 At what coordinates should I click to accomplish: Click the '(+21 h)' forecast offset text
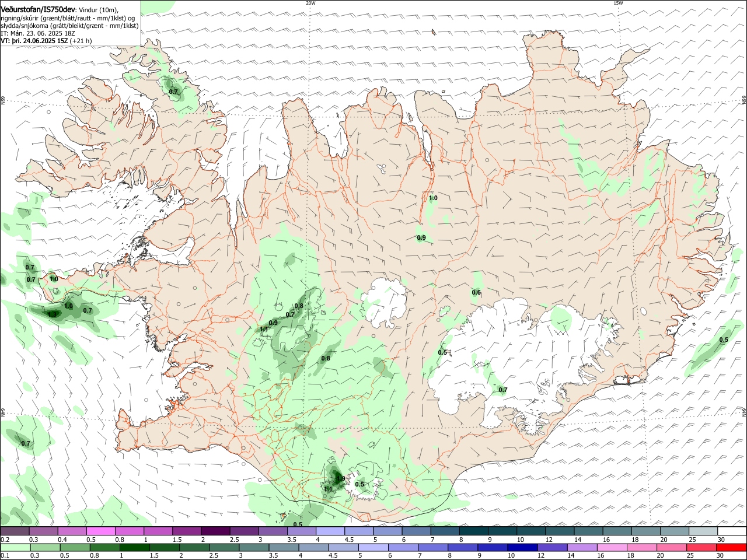point(81,41)
